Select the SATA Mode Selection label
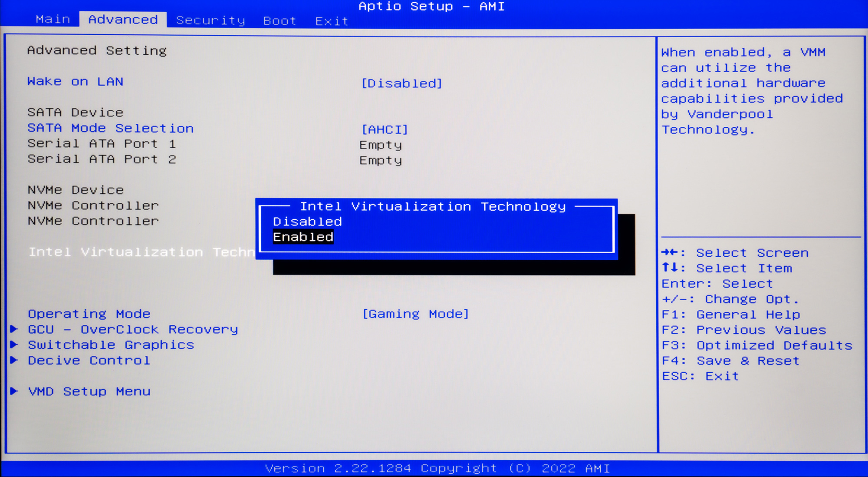 point(111,128)
